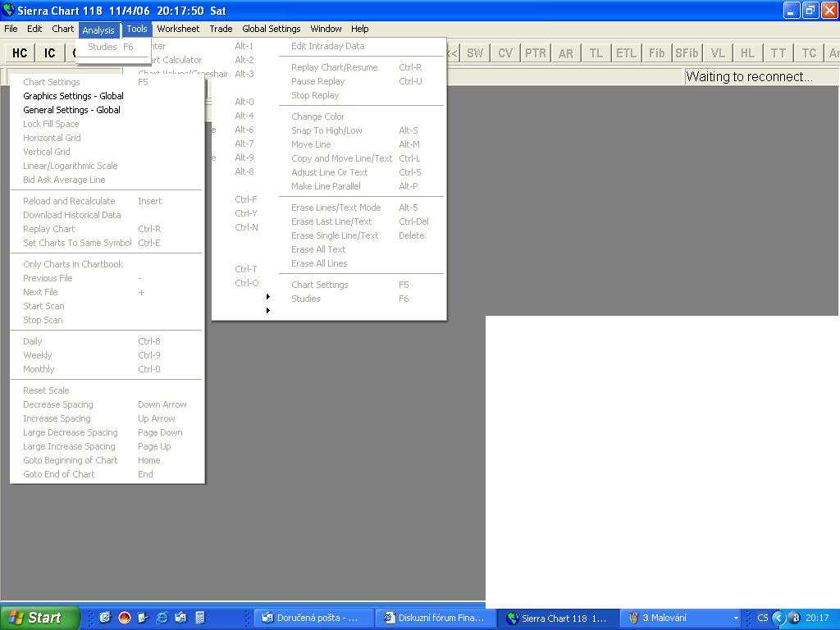Select the ETL extended trend line tool
840x630 pixels.
(626, 53)
